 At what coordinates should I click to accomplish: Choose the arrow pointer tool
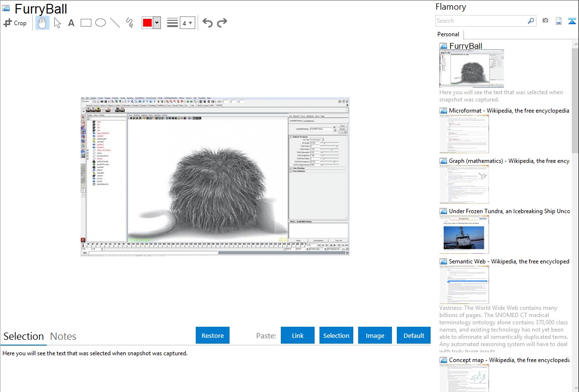pyautogui.click(x=57, y=23)
